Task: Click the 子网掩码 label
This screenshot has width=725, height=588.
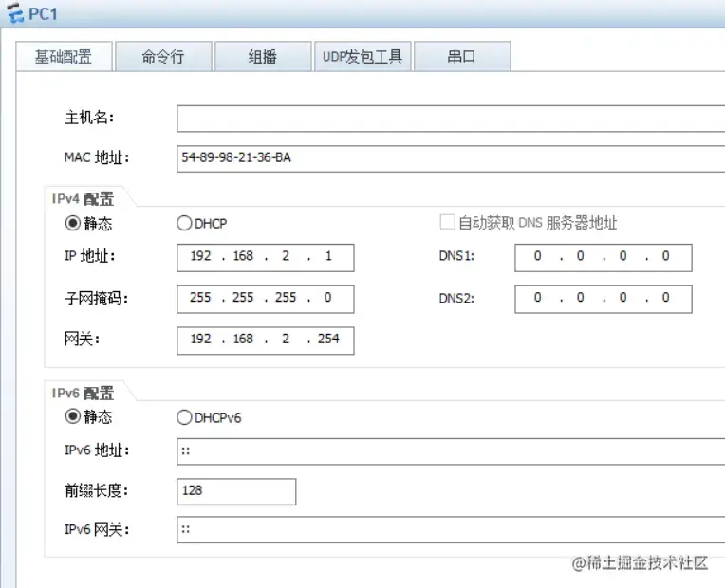Action: tap(96, 298)
